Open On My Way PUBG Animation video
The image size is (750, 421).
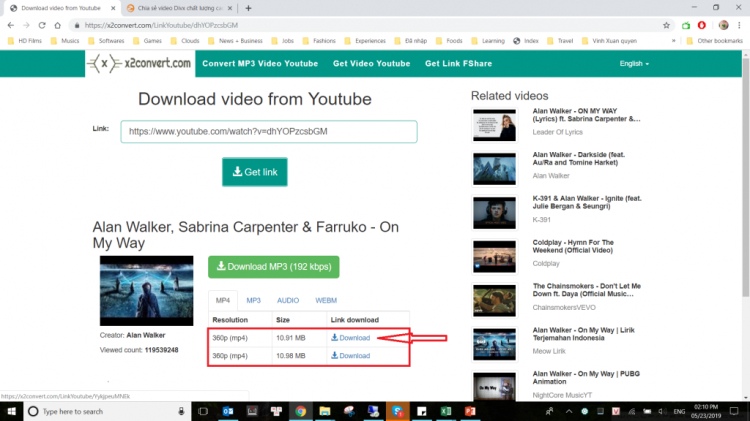tap(586, 377)
